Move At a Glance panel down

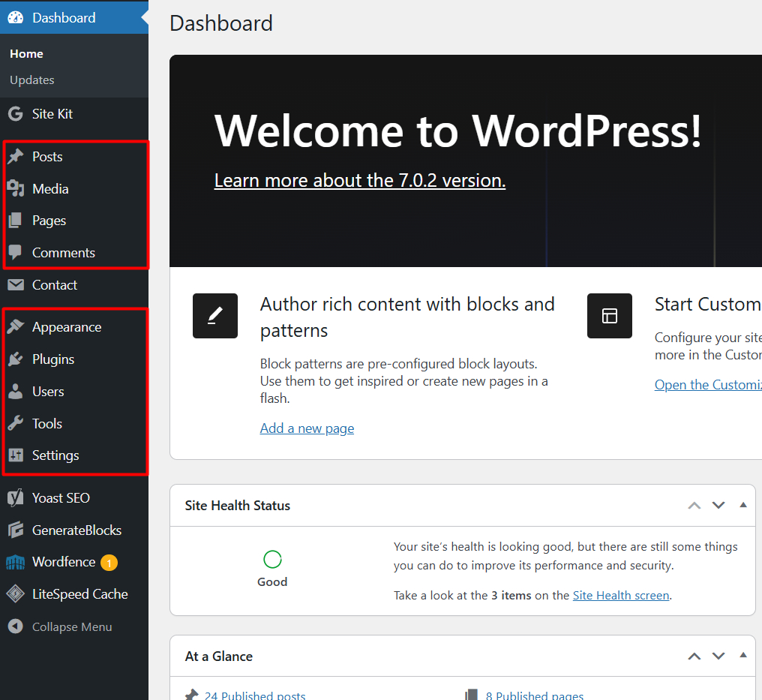(718, 656)
